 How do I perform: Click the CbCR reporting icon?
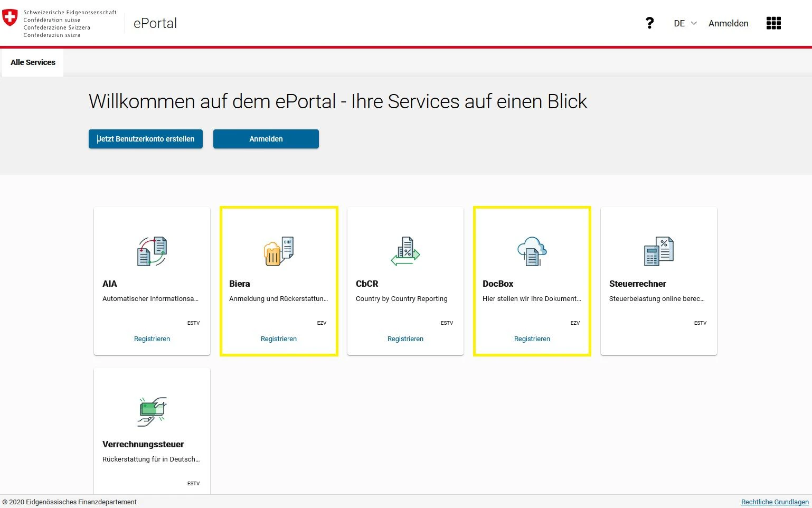405,251
